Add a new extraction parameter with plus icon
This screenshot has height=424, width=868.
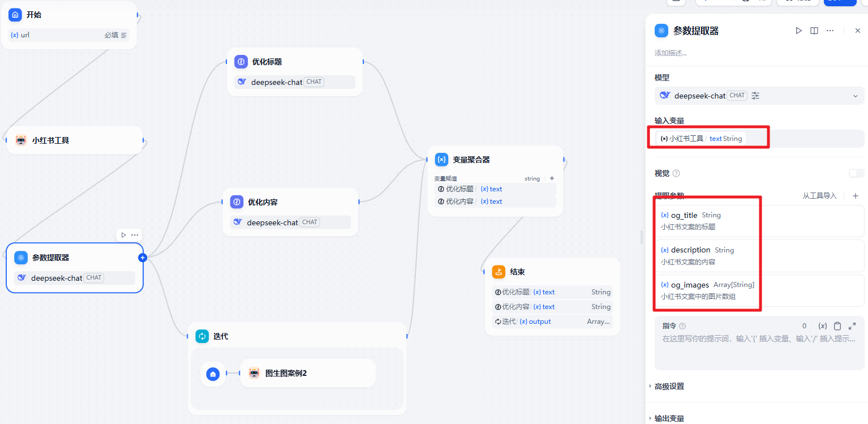(x=856, y=196)
